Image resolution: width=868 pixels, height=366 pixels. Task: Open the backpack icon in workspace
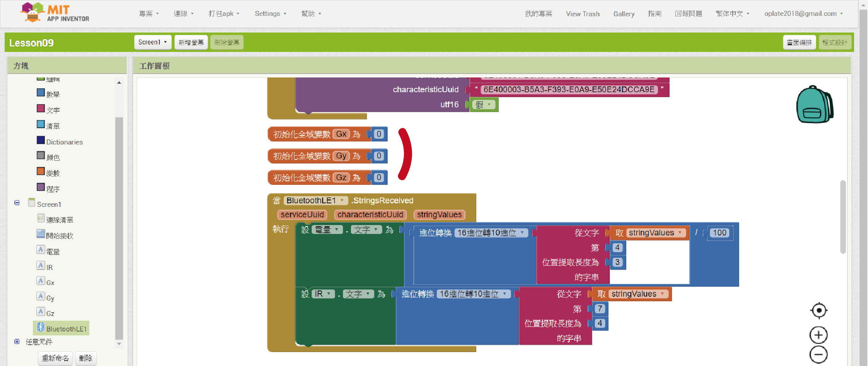814,105
